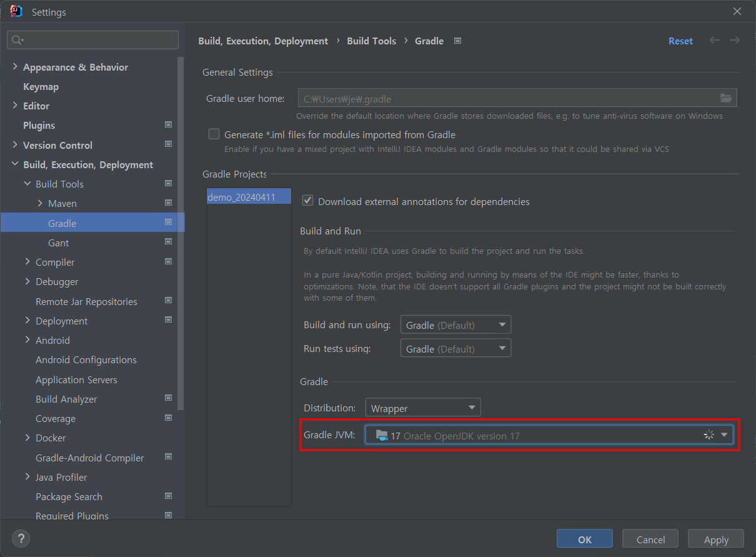
Task: Click the loading spinner in Gradle JVM field
Action: pos(709,435)
